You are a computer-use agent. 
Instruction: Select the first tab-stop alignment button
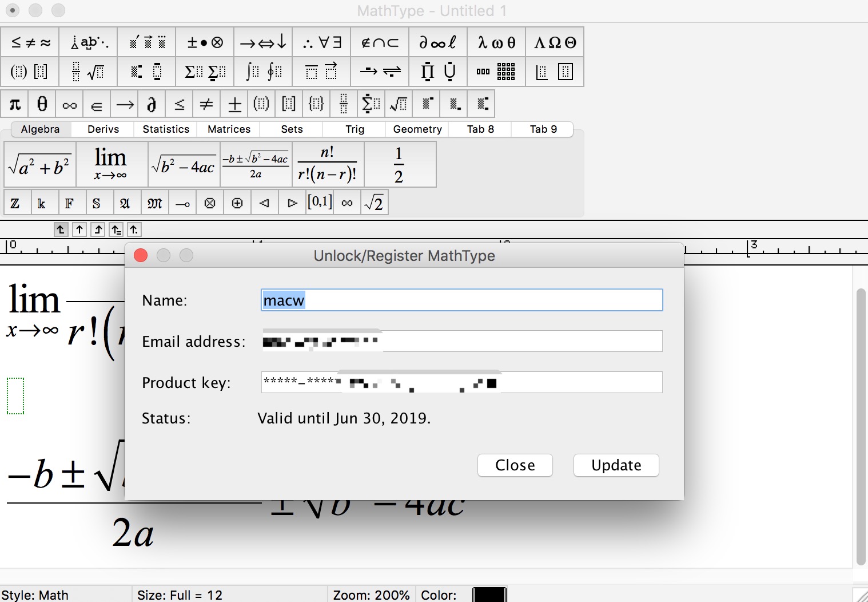(61, 229)
